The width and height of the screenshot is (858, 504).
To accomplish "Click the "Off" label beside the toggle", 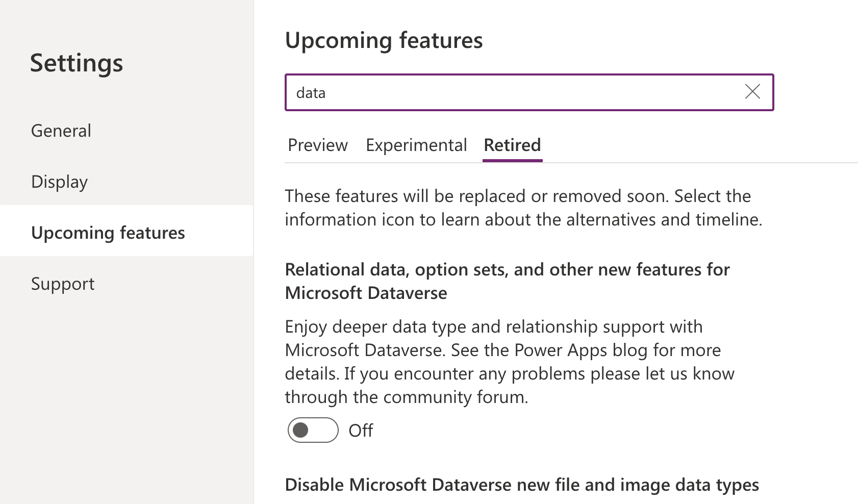I will tap(361, 431).
